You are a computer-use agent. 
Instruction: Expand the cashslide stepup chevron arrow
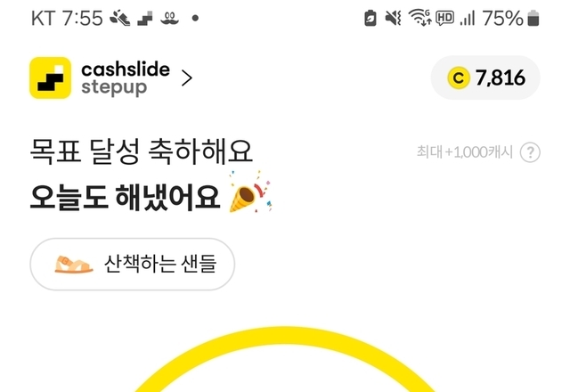point(186,78)
